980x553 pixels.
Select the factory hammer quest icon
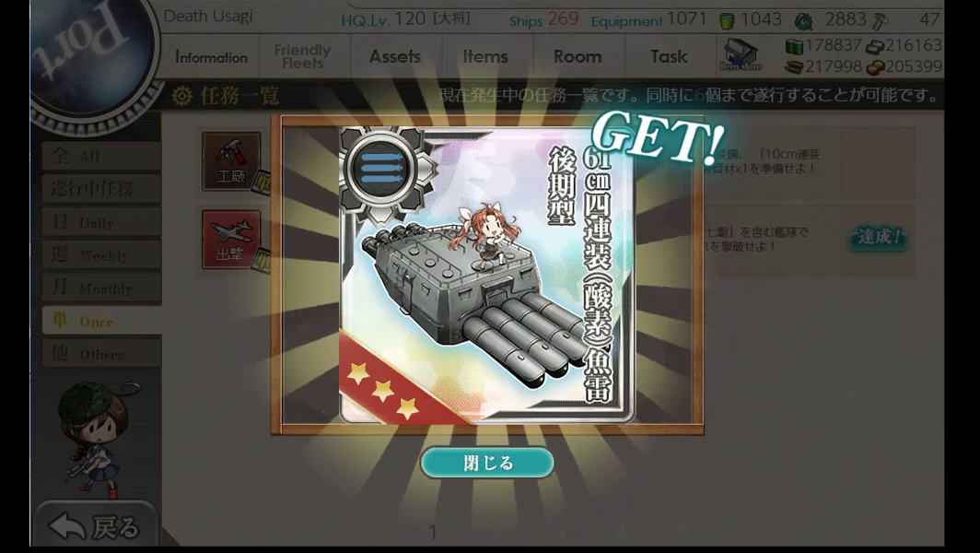point(231,161)
